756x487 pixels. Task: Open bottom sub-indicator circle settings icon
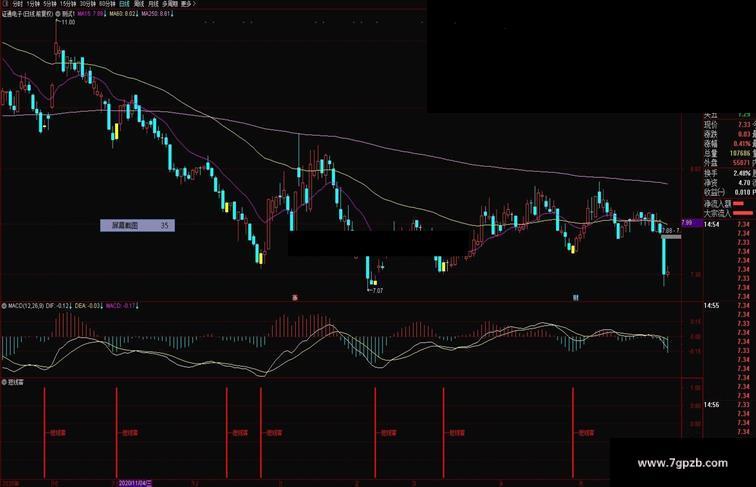pyautogui.click(x=4, y=382)
